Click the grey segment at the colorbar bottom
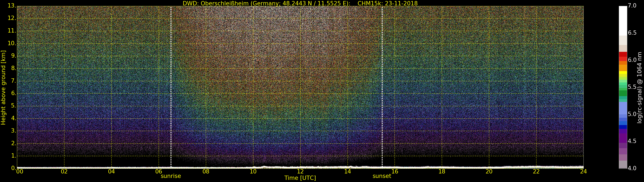Viewport: 644px width, 182px height. 623,164
